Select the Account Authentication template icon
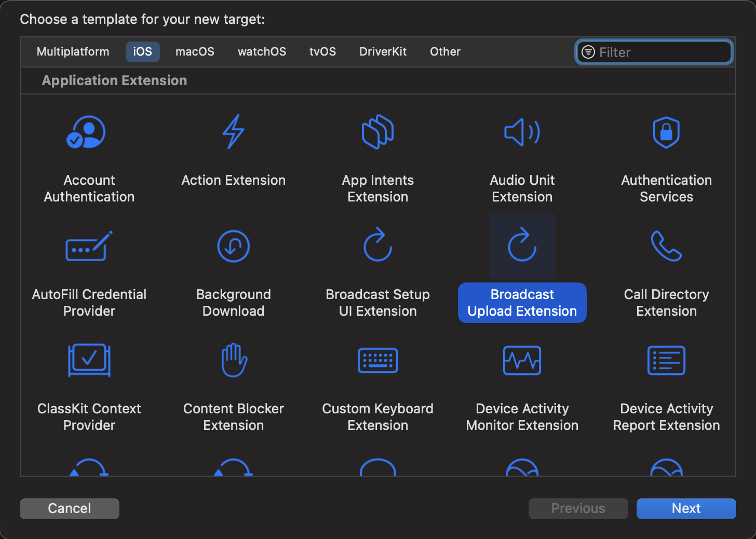The width and height of the screenshot is (756, 539). click(x=86, y=132)
